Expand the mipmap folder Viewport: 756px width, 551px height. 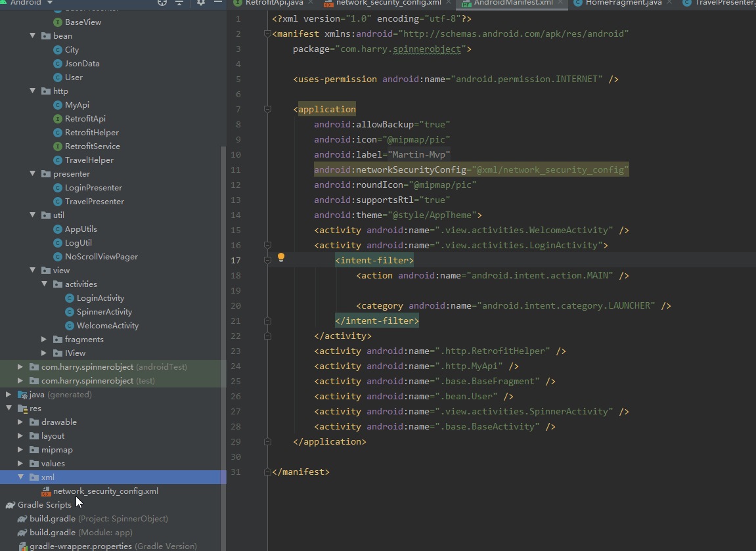20,449
